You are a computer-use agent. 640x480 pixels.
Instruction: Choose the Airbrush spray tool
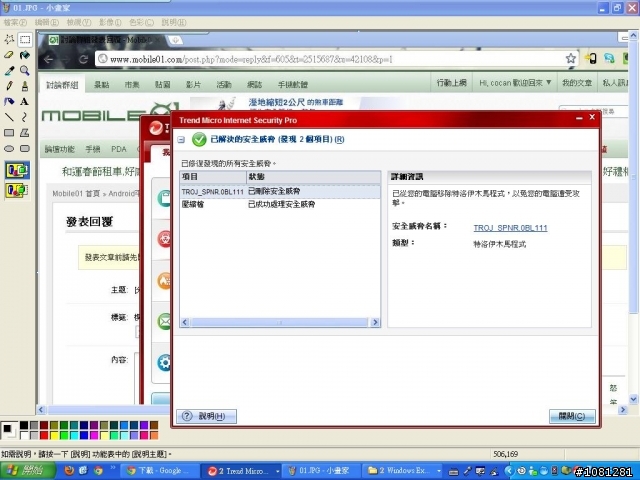9,101
